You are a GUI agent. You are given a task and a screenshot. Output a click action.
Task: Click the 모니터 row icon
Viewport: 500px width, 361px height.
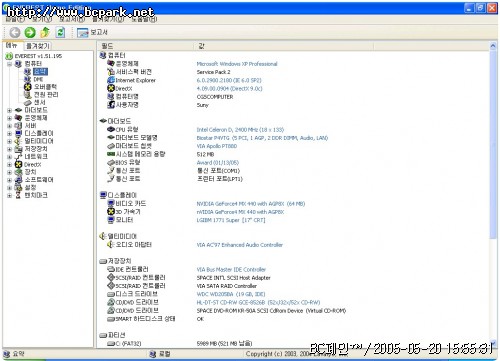pos(111,220)
